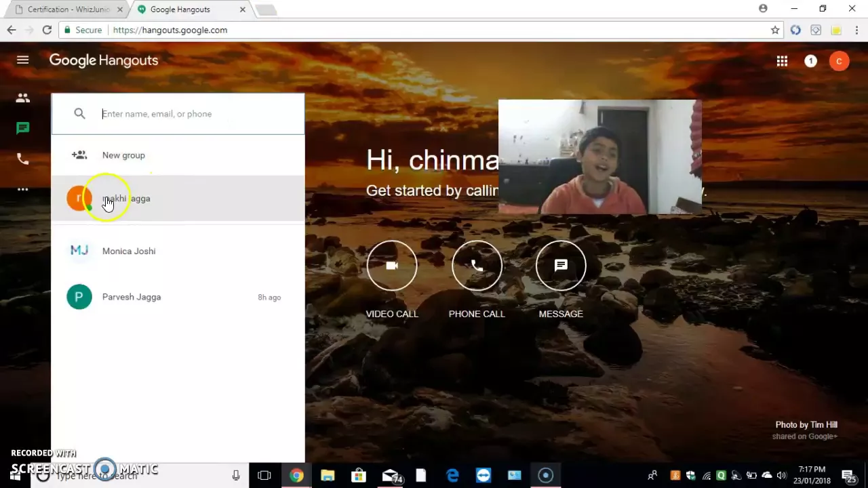The height and width of the screenshot is (488, 868).
Task: Click the address bar URL hangouts.google.com
Action: (x=170, y=30)
